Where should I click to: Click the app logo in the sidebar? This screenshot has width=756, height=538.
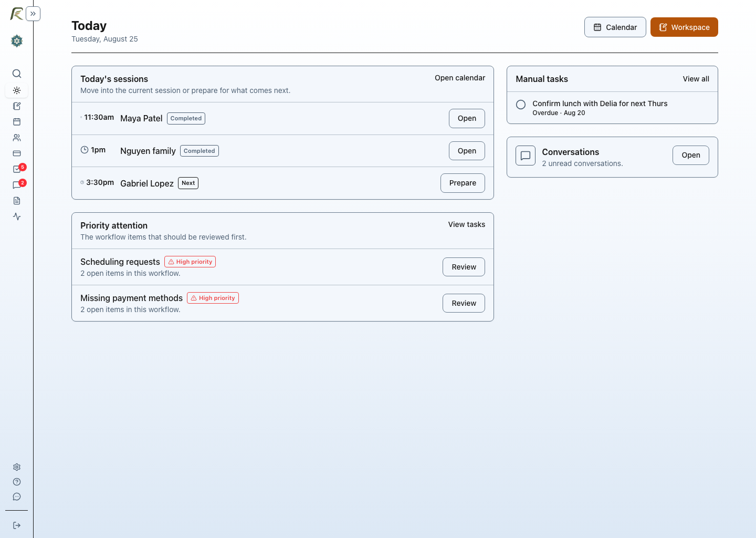[17, 14]
